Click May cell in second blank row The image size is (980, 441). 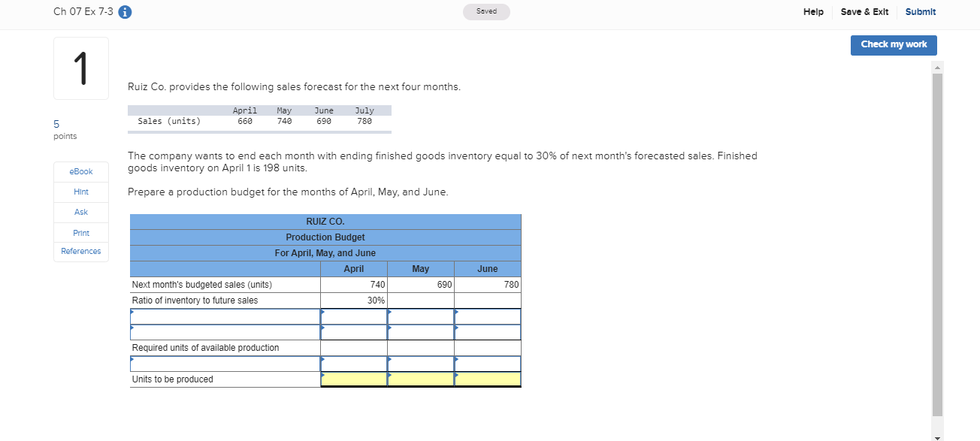click(x=421, y=332)
